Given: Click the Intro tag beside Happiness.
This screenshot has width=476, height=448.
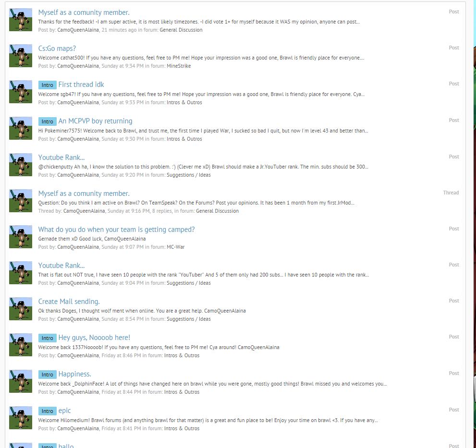Looking at the screenshot, I should (48, 375).
